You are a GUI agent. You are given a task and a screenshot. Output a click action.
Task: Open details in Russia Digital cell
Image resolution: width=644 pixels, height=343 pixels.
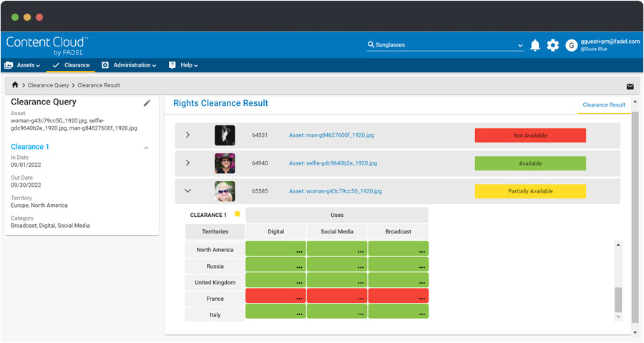(299, 267)
